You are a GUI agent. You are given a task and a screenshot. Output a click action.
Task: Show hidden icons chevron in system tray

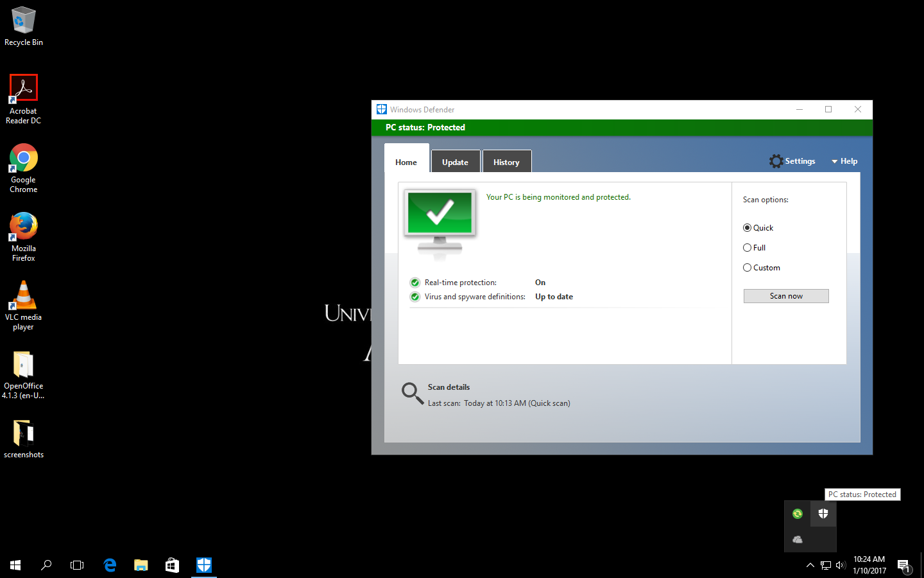810,565
